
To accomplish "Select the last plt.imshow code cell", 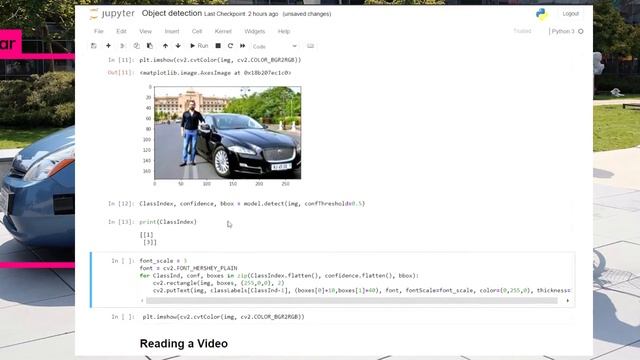I will pyautogui.click(x=224, y=317).
